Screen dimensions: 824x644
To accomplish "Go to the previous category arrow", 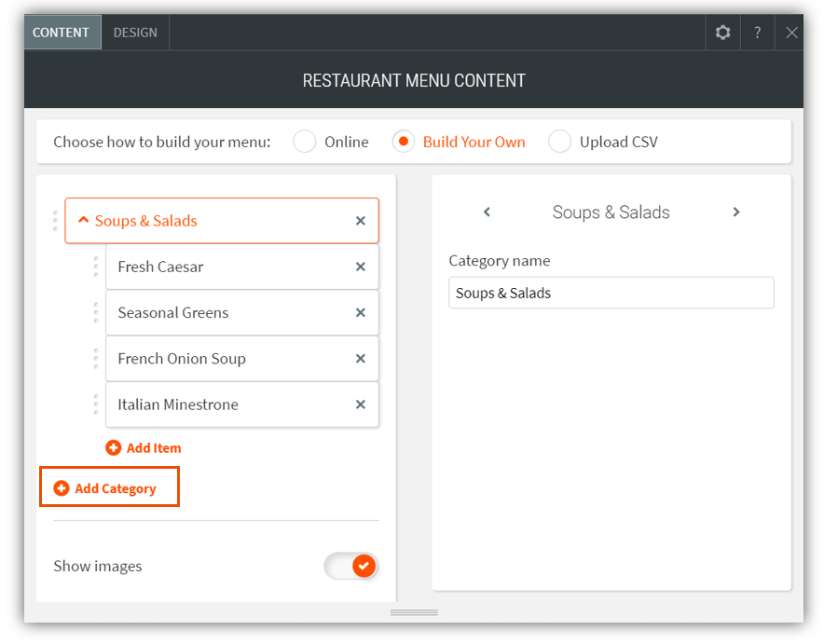I will tap(487, 212).
